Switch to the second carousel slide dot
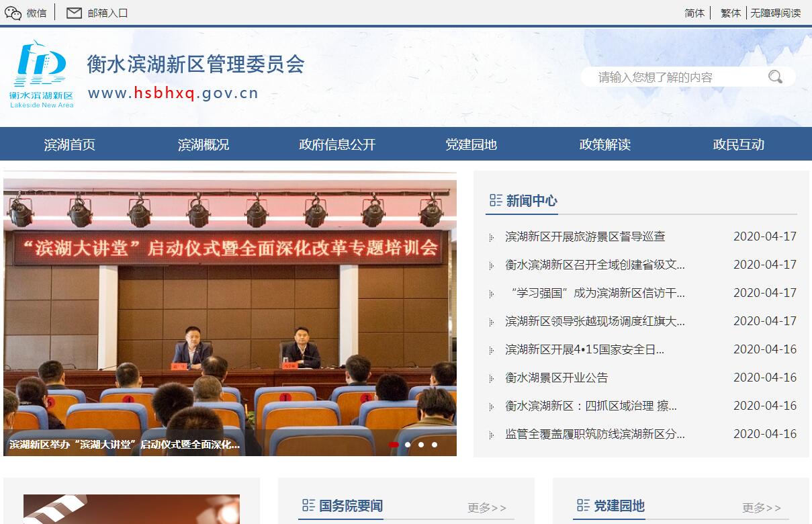 408,444
